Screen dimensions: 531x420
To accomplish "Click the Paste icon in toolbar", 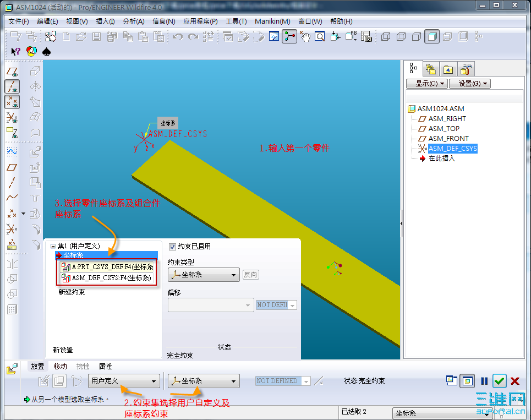I will coord(143,36).
